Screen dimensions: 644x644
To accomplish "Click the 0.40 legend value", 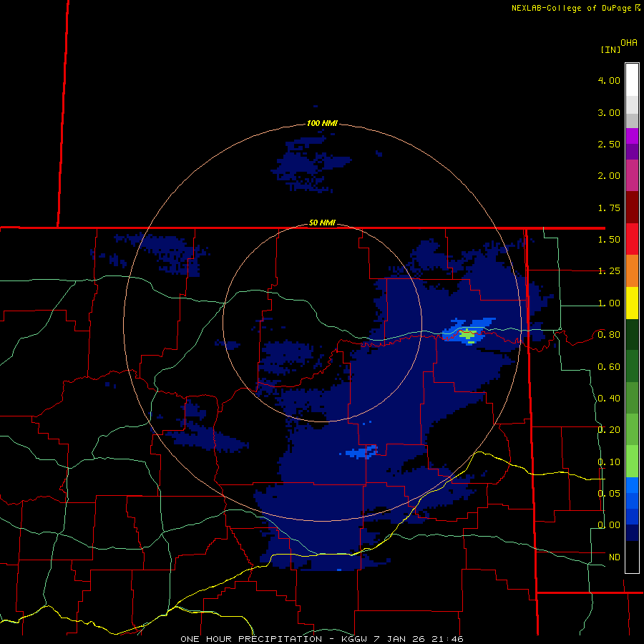I will pos(609,399).
